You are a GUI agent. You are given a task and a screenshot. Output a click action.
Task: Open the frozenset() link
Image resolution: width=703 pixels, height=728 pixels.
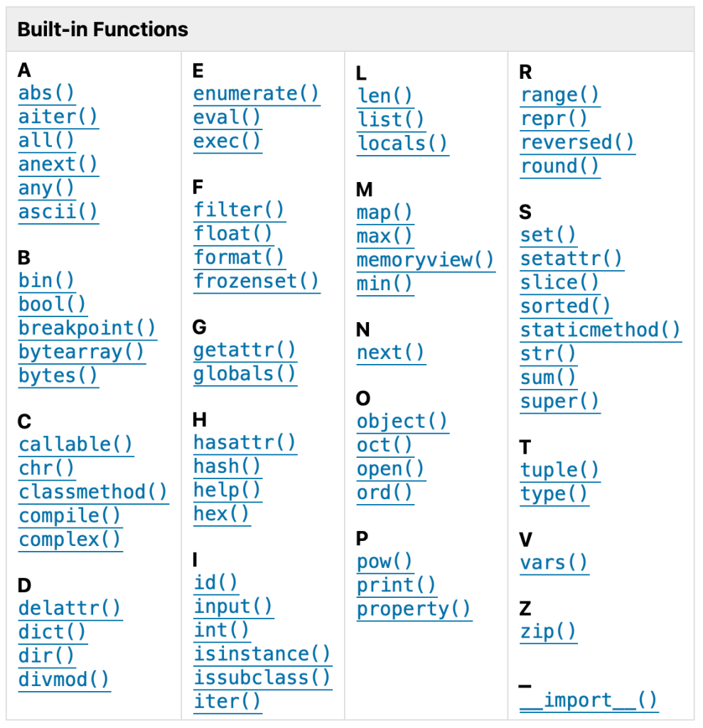click(x=257, y=282)
